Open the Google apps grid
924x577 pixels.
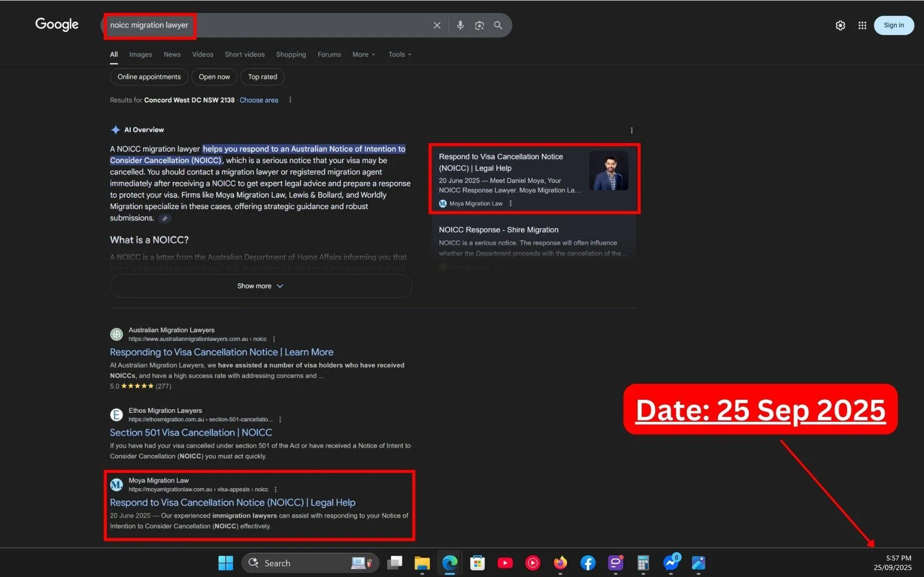click(862, 25)
